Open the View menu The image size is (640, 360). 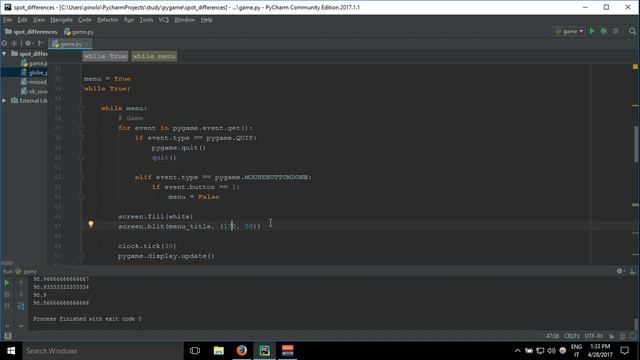click(39, 20)
